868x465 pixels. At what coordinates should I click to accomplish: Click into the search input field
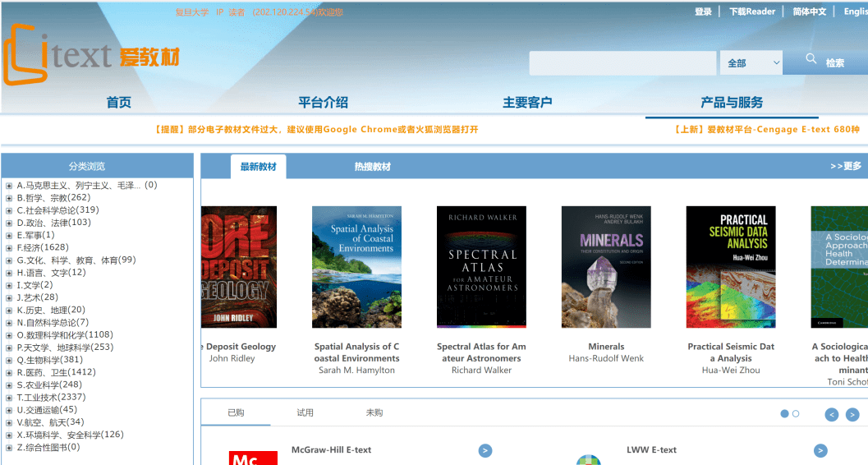pos(622,63)
